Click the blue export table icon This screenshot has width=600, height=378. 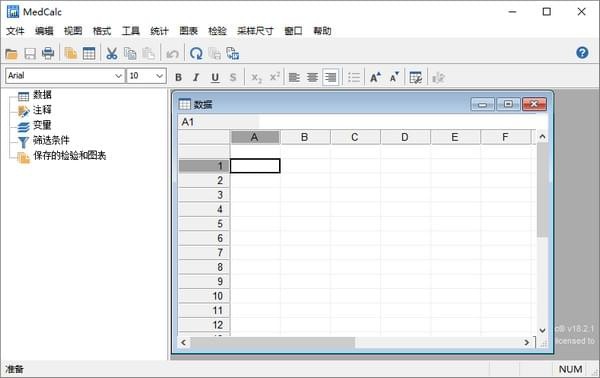(x=233, y=54)
